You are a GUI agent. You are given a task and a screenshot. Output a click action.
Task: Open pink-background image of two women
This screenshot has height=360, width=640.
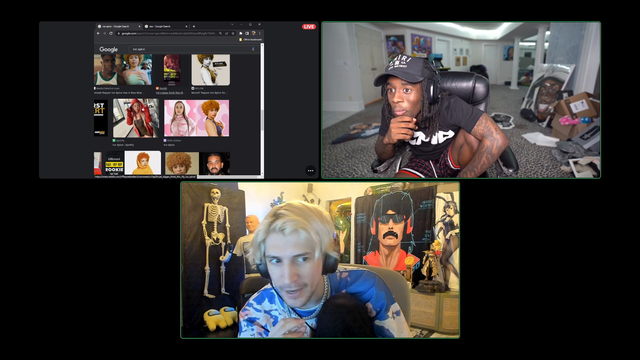click(196, 118)
